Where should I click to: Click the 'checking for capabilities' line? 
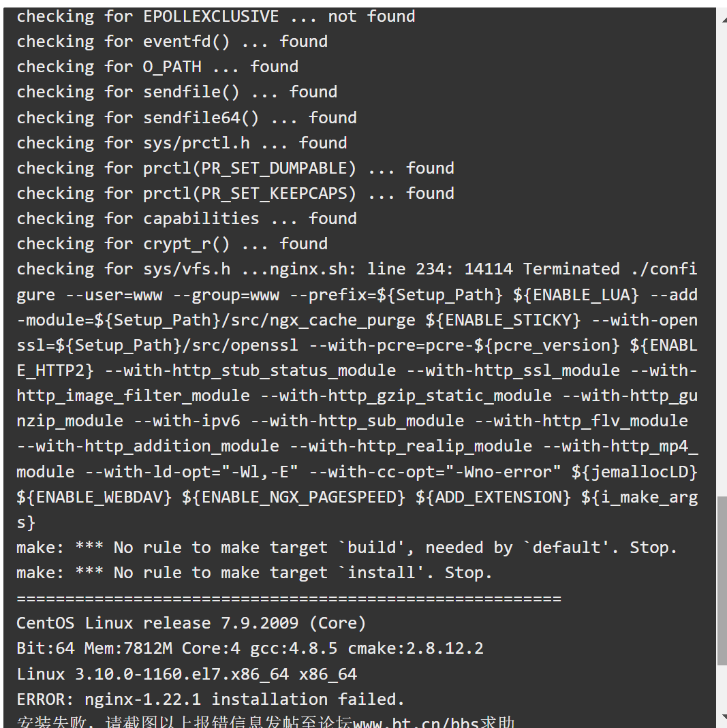pyautogui.click(x=187, y=219)
